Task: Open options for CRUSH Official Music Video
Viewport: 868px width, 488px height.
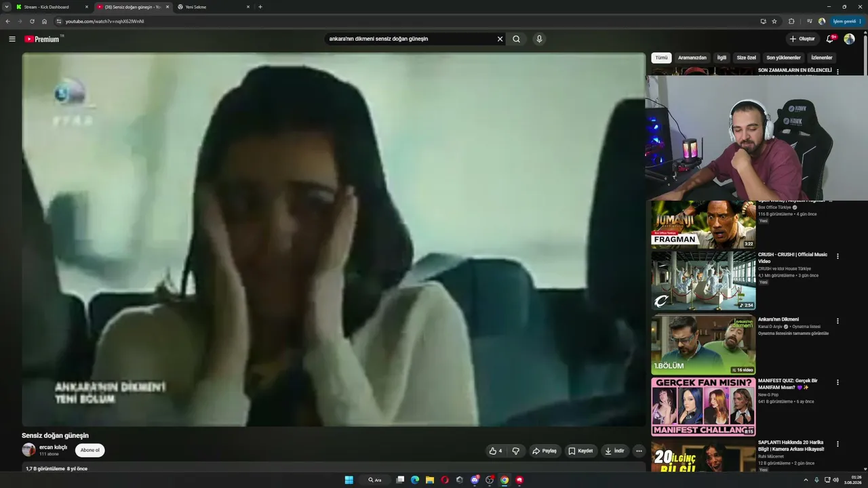Action: click(x=837, y=256)
